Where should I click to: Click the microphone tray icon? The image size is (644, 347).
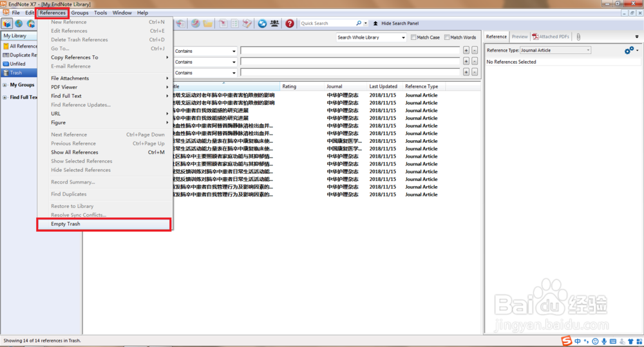(604, 341)
